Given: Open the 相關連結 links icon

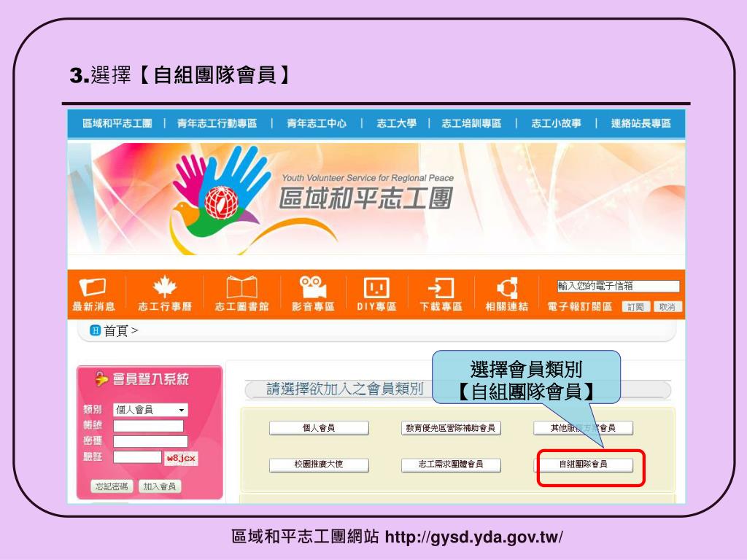Looking at the screenshot, I should tap(507, 288).
